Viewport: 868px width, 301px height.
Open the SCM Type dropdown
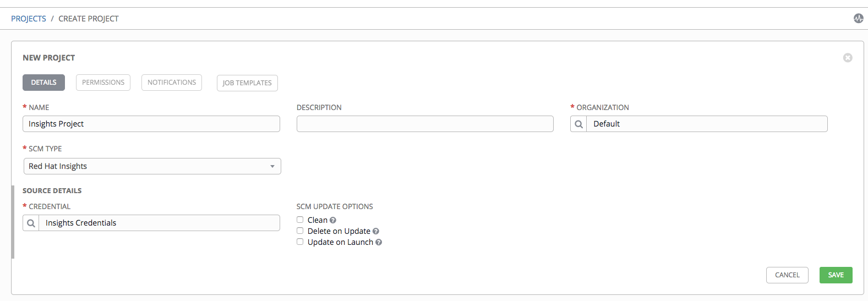pyautogui.click(x=152, y=166)
